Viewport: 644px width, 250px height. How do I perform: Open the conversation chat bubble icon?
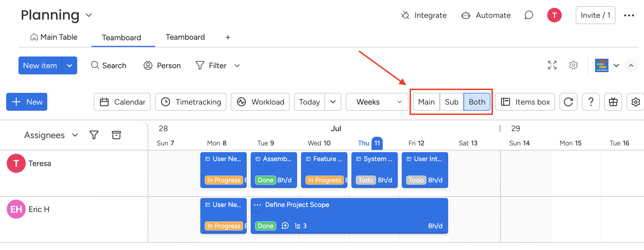tap(528, 15)
